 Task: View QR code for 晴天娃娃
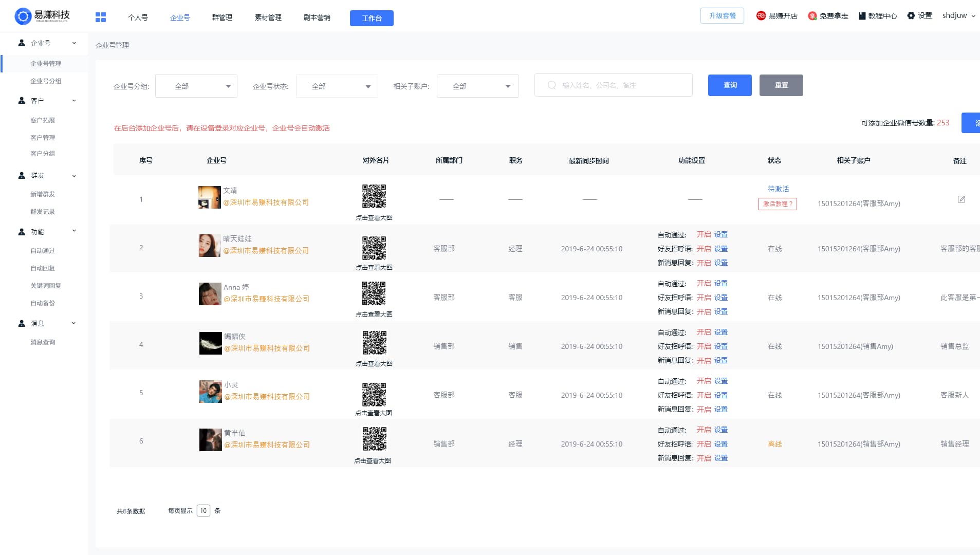pyautogui.click(x=374, y=248)
